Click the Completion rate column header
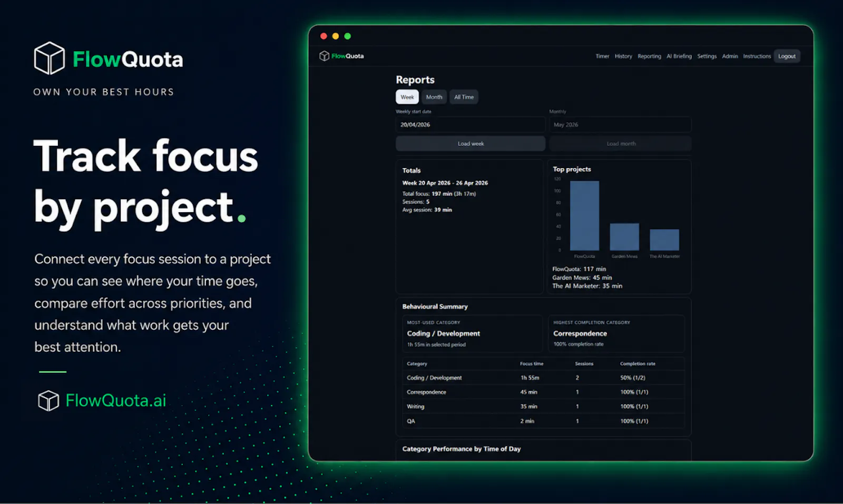This screenshot has height=504, width=843. [x=638, y=364]
